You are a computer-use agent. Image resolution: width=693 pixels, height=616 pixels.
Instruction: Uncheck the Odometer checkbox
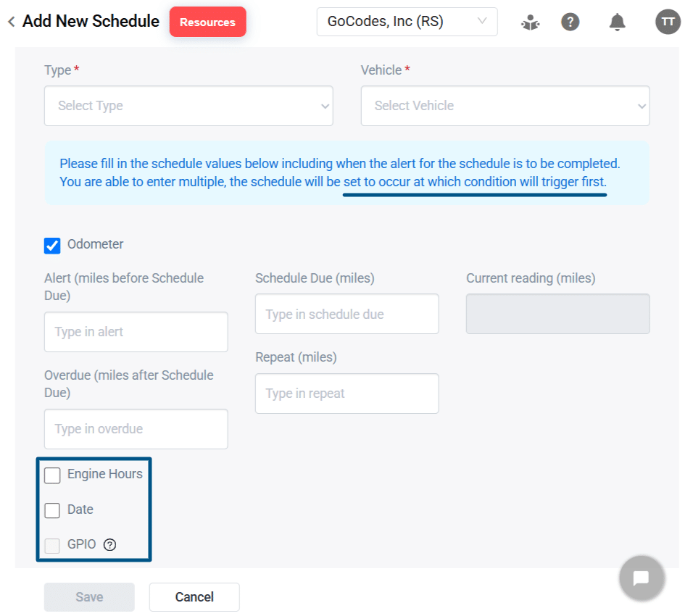tap(51, 245)
